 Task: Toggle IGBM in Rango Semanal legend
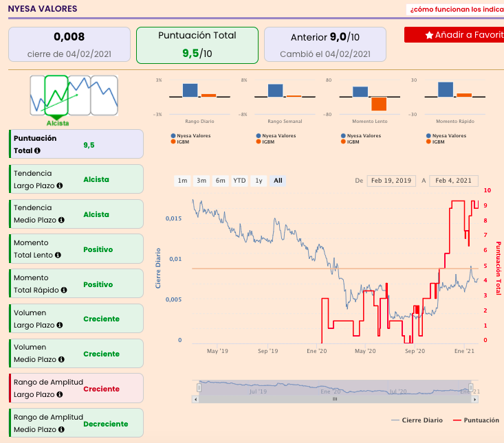[x=265, y=141]
